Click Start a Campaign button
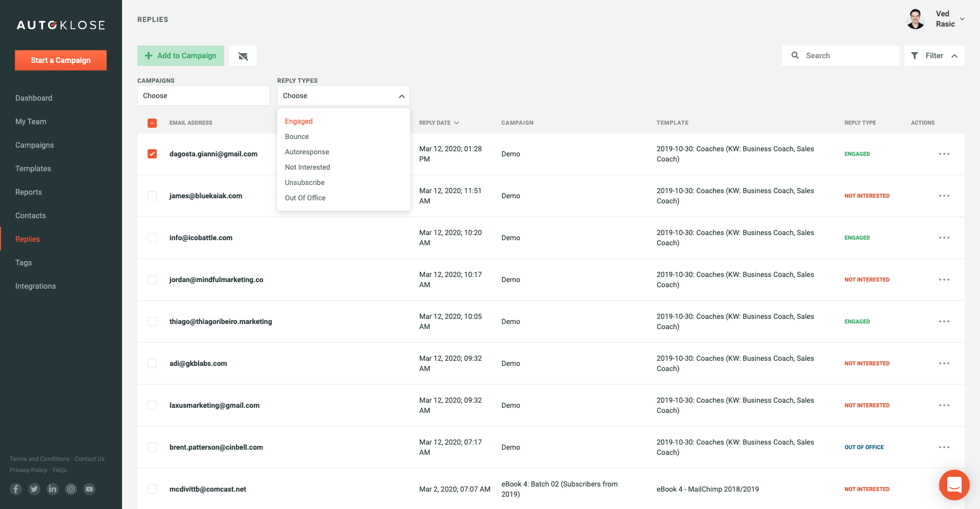Image resolution: width=980 pixels, height=509 pixels. [x=61, y=60]
